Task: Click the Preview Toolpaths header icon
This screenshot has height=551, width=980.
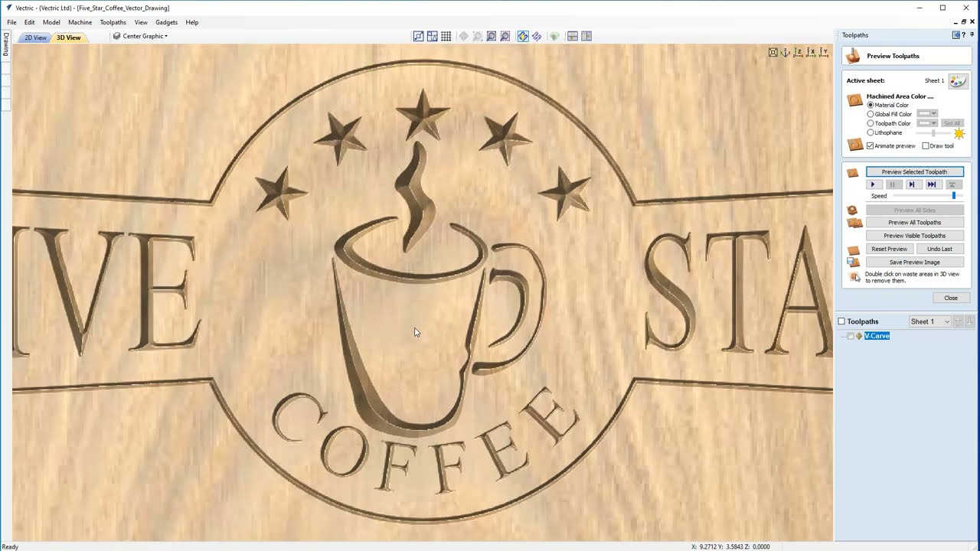Action: click(854, 55)
